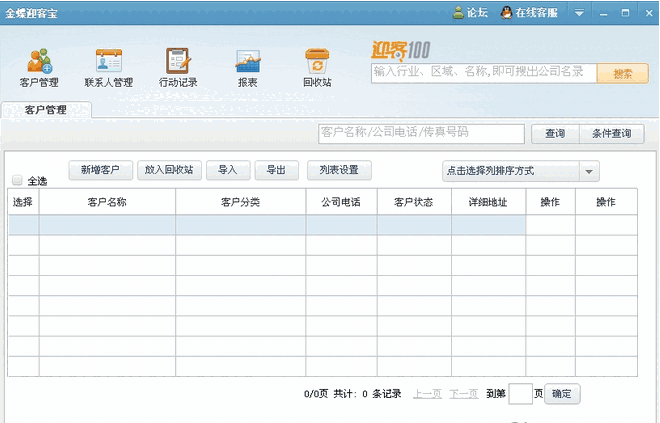Viewport: 660px width, 423px height.
Task: Click the 迎客100 logo
Action: pos(400,51)
